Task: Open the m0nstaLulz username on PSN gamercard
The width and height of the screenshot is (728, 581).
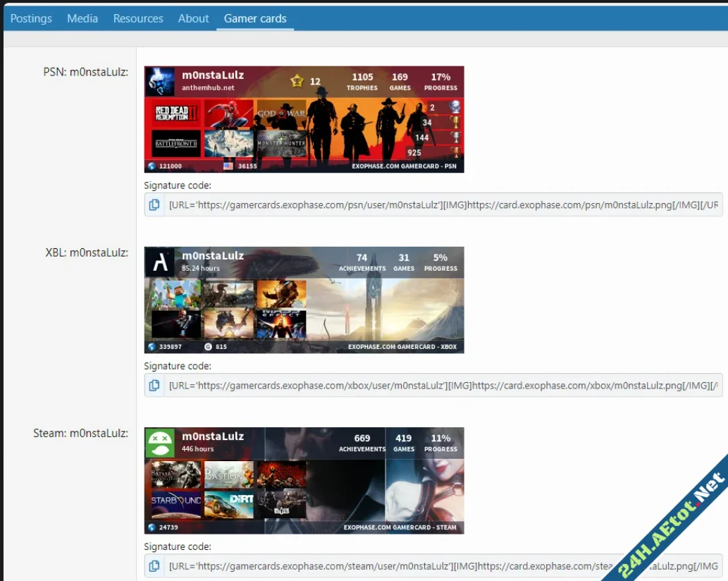Action: [213, 75]
